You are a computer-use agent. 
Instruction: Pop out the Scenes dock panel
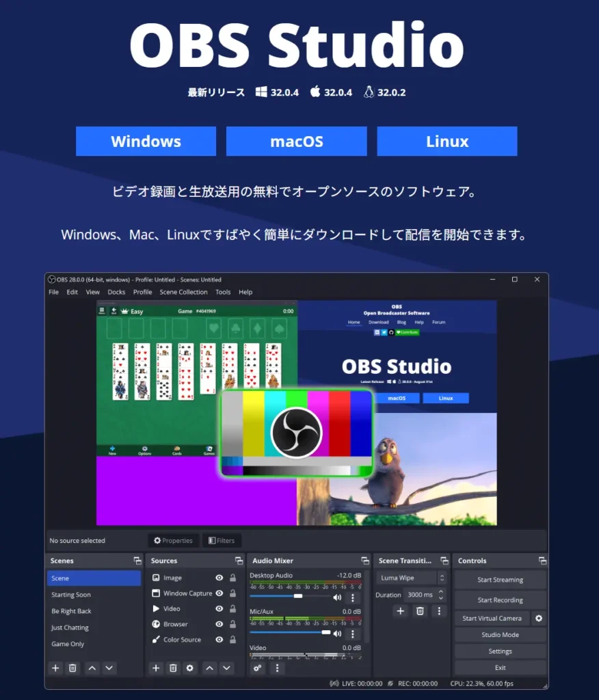[x=137, y=561]
